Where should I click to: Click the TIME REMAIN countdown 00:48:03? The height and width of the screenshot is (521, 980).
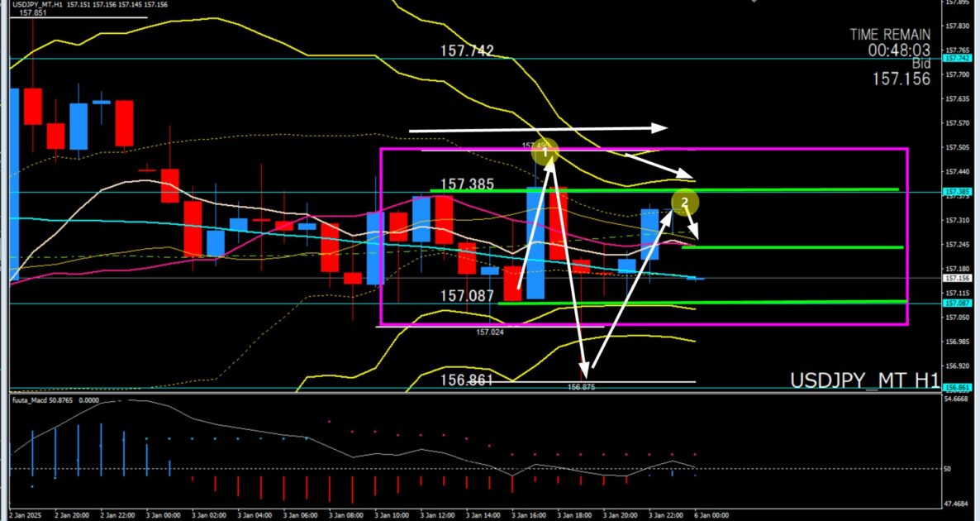[x=898, y=50]
